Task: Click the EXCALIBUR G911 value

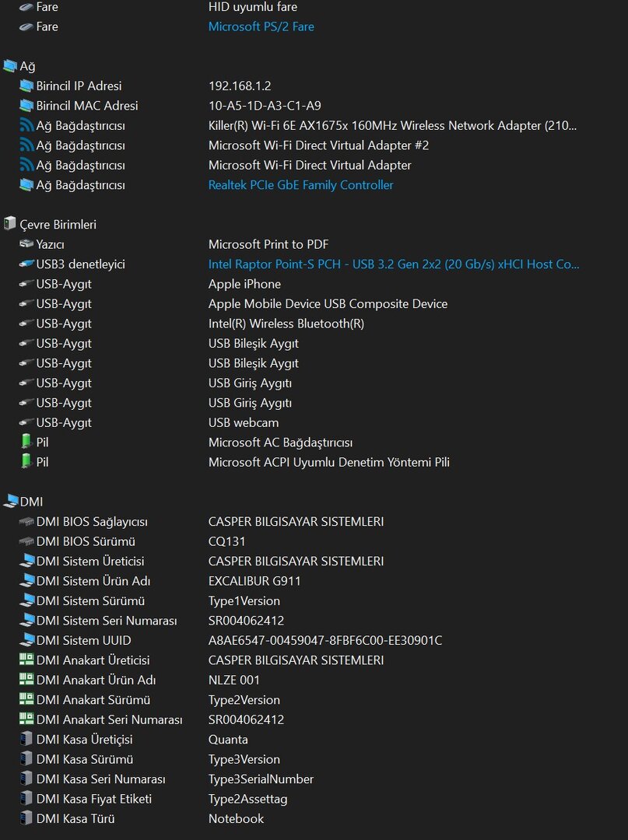Action: coord(254,581)
